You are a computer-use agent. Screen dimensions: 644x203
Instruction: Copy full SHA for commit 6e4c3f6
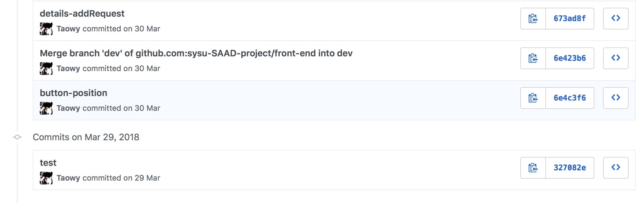533,98
